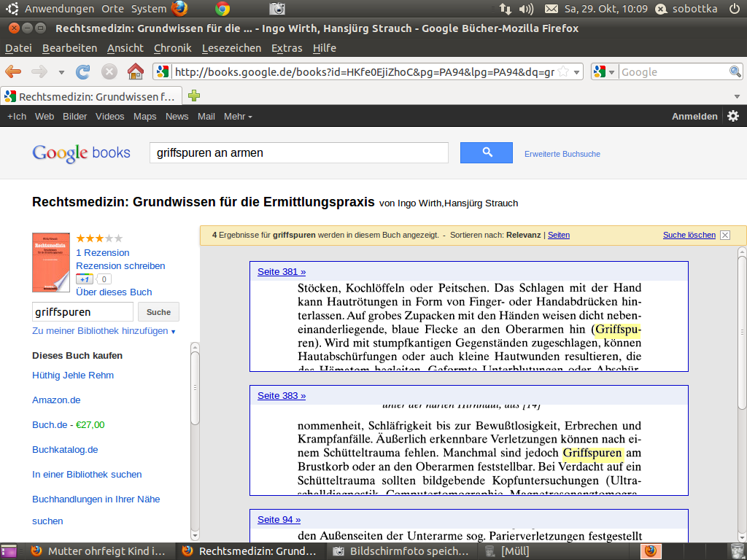Reload the current page

pos(83,72)
